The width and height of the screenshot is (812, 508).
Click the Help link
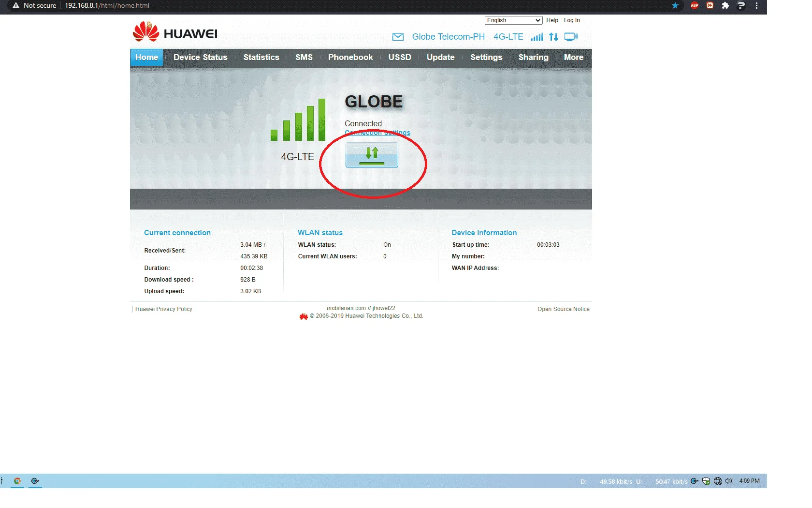click(552, 20)
